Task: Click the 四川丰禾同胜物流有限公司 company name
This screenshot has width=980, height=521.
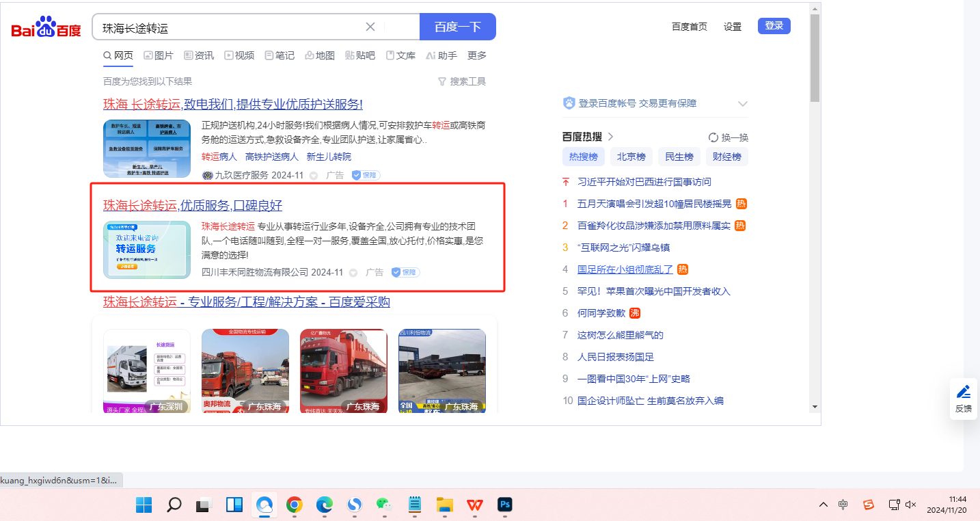Action: (x=255, y=272)
